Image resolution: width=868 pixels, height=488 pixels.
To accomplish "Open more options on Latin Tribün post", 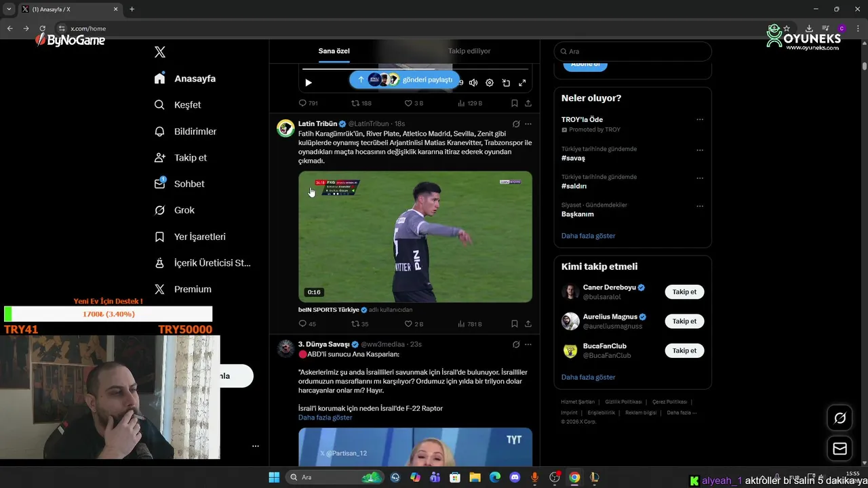I will [x=528, y=124].
